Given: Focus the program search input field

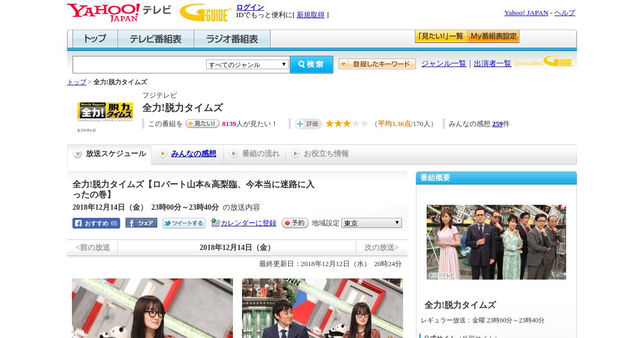Looking at the screenshot, I should tap(140, 64).
